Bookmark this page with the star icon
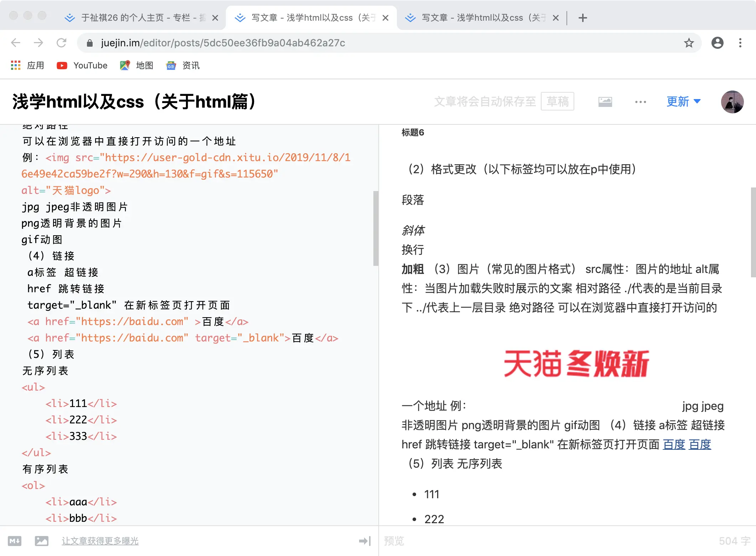Image resolution: width=756 pixels, height=556 pixels. [x=689, y=43]
